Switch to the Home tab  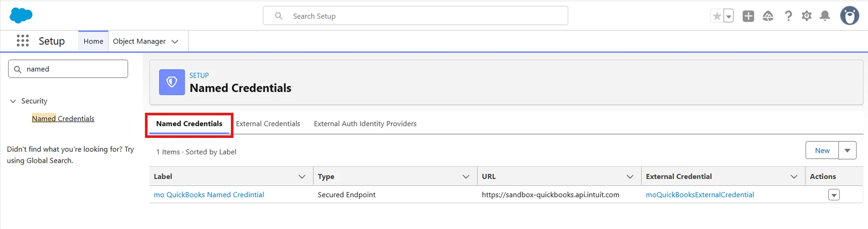coord(93,41)
